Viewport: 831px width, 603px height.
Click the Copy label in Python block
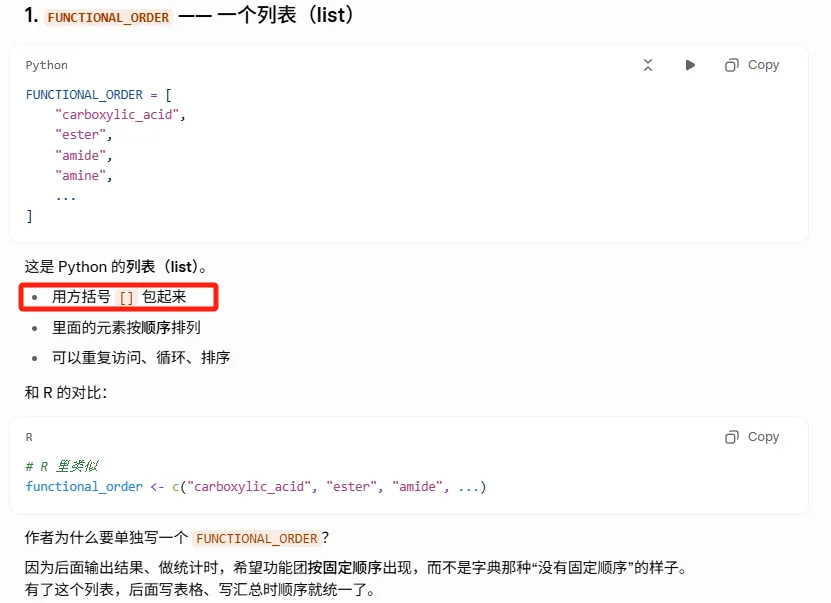point(763,65)
